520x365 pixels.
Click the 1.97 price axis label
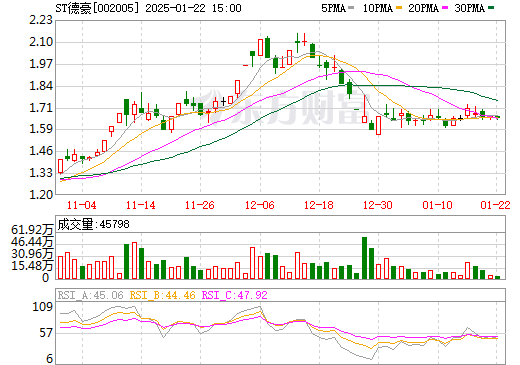point(41,64)
